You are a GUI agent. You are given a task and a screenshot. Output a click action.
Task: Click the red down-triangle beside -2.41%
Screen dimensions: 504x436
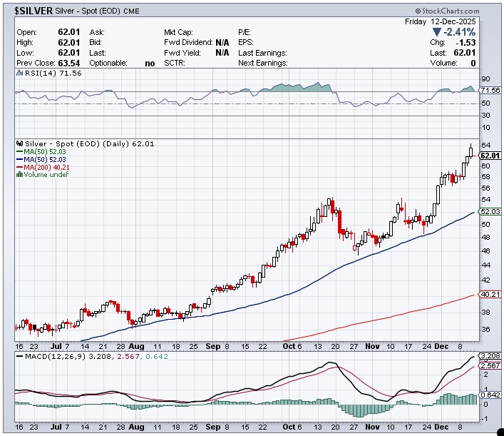tap(436, 33)
